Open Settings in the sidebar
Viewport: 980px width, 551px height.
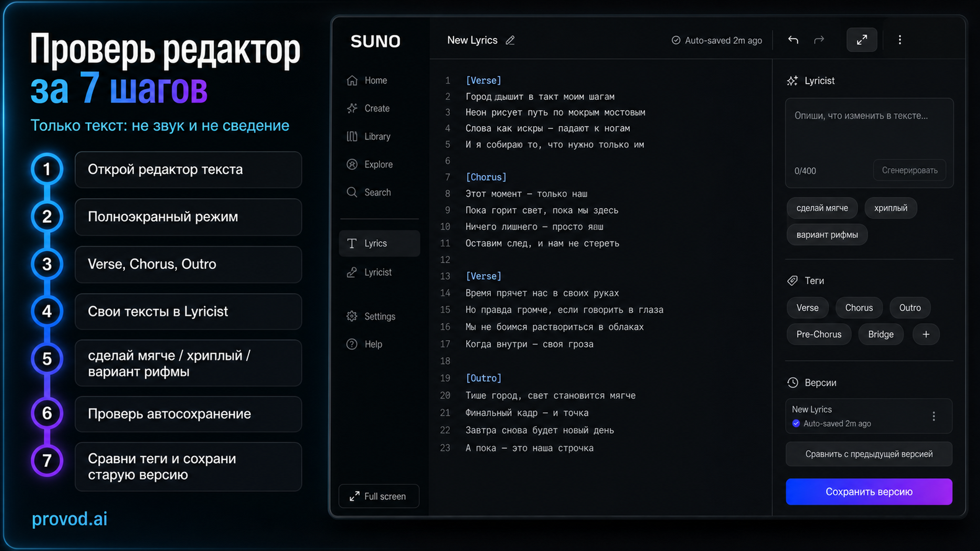click(371, 316)
